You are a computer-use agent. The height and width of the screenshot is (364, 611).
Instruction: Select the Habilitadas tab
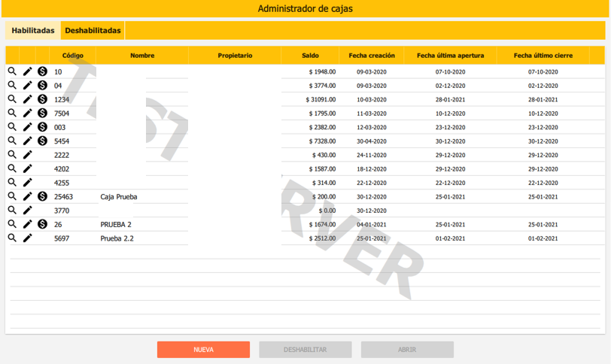[33, 31]
